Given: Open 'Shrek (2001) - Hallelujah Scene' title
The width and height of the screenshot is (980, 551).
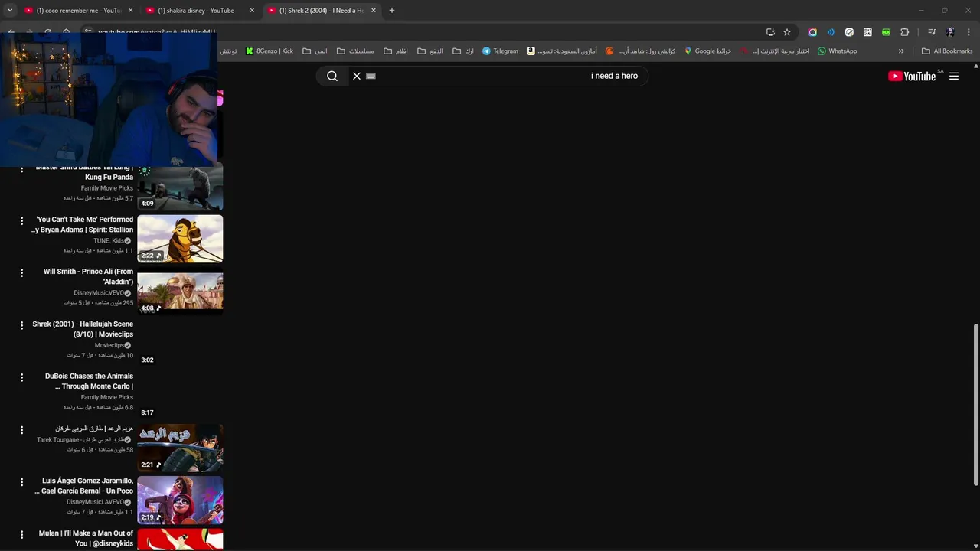Looking at the screenshot, I should [x=83, y=329].
